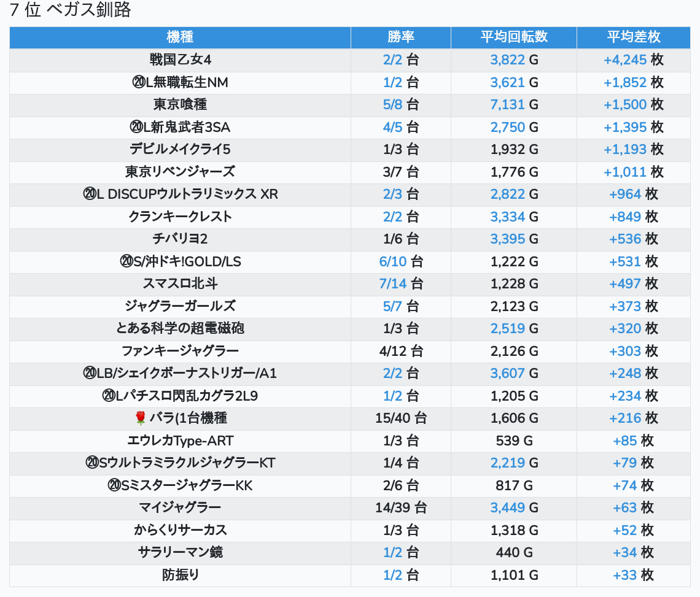The height and width of the screenshot is (597, 700).
Task: Open the マイジャグラー machine entry
Action: [x=180, y=507]
